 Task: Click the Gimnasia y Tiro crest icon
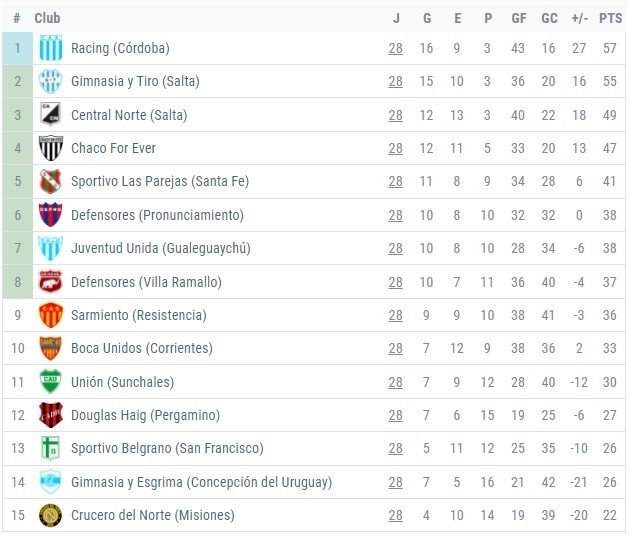(51, 81)
